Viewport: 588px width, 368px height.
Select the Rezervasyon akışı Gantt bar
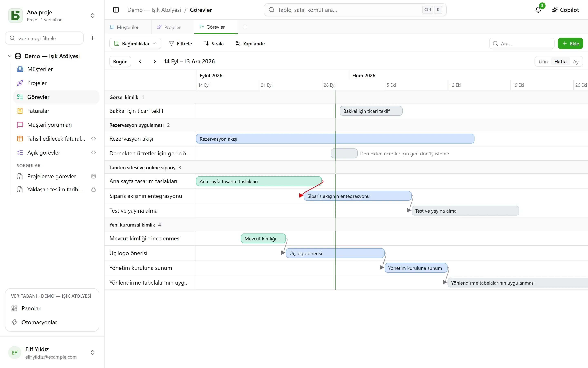pos(335,139)
